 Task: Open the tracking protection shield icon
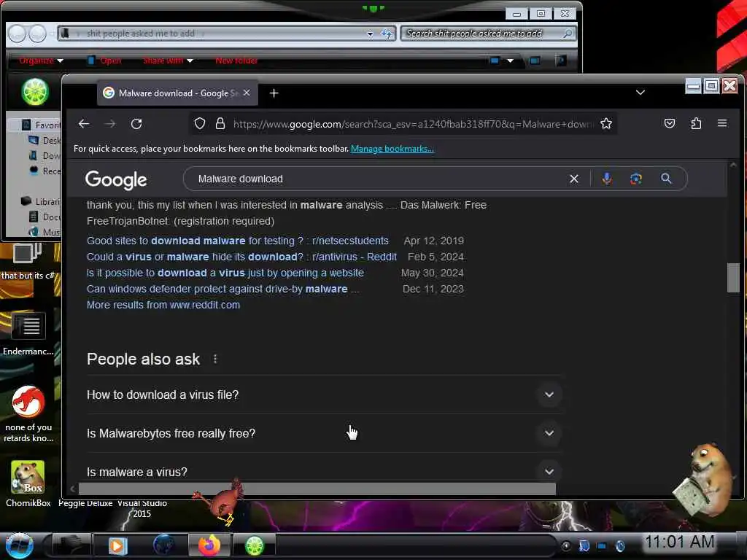click(x=200, y=124)
